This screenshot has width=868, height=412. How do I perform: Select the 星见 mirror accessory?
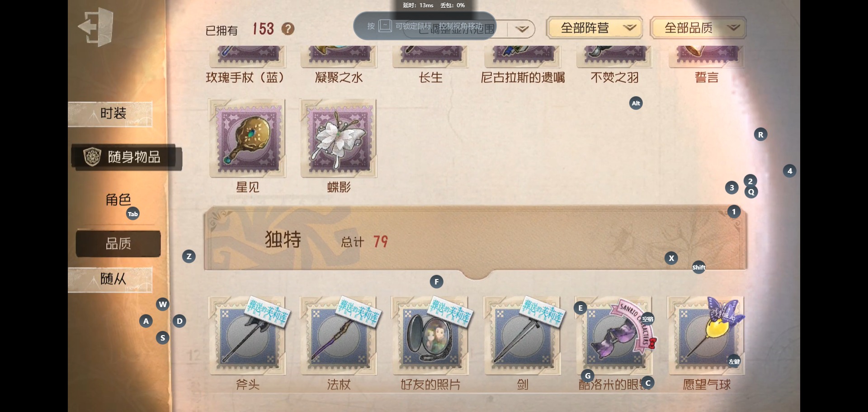pyautogui.click(x=247, y=138)
